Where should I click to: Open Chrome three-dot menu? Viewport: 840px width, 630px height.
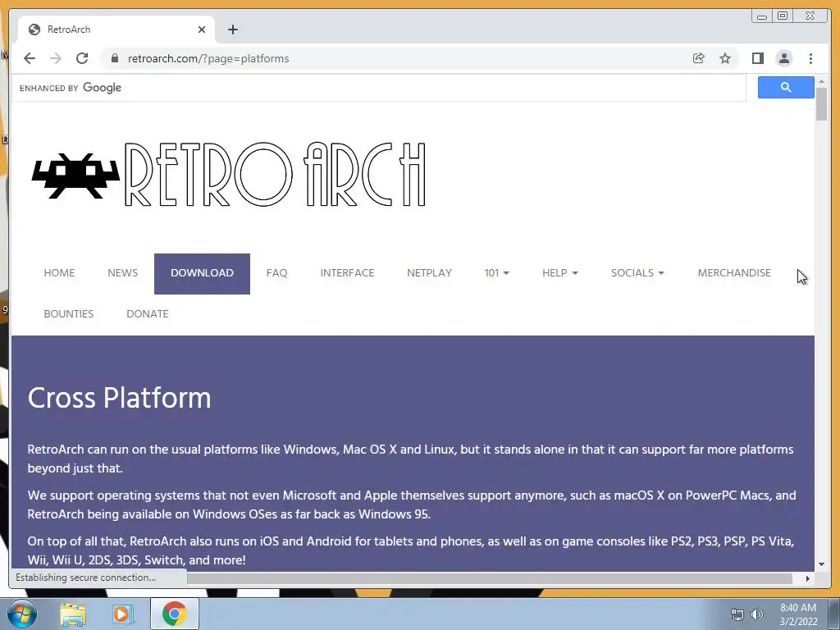click(x=810, y=58)
